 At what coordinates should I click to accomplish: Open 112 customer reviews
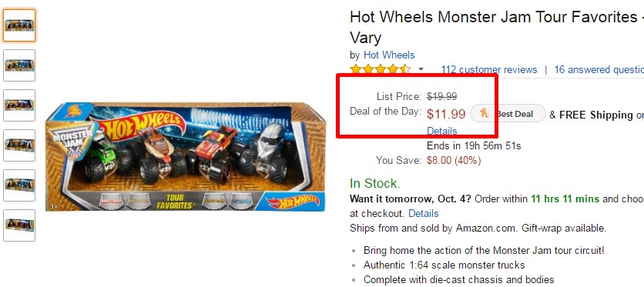coord(489,70)
